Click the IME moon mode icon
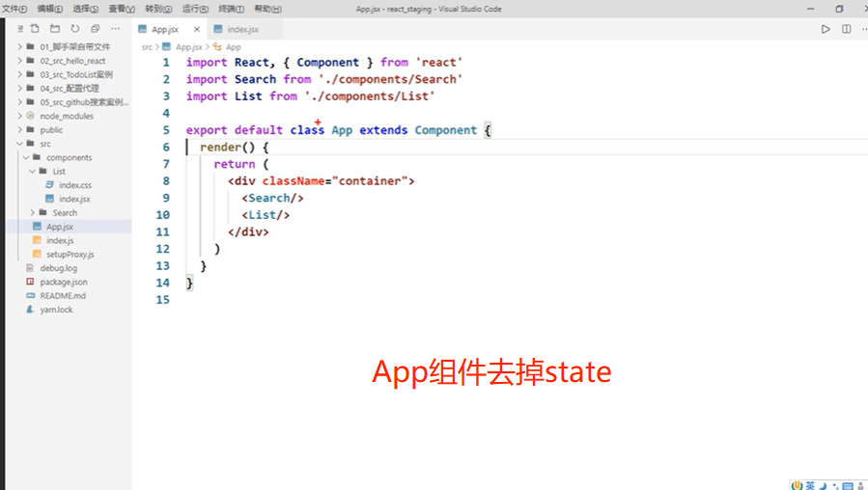Image resolution: width=868 pixels, height=490 pixels. click(822, 485)
